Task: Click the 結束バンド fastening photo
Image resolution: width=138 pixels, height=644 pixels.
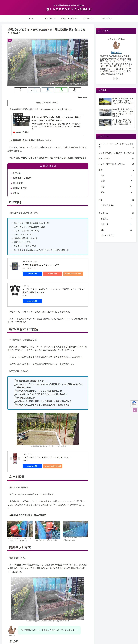Action: pyautogui.click(x=48, y=530)
